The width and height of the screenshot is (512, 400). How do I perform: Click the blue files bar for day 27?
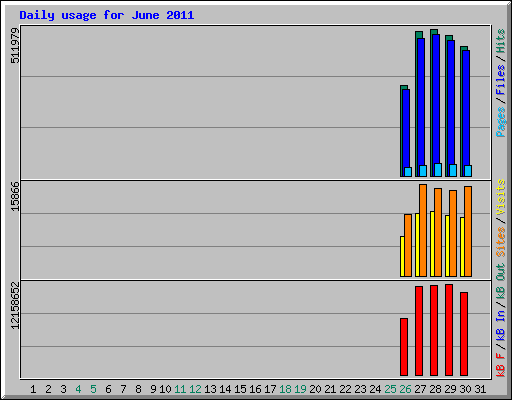421,102
